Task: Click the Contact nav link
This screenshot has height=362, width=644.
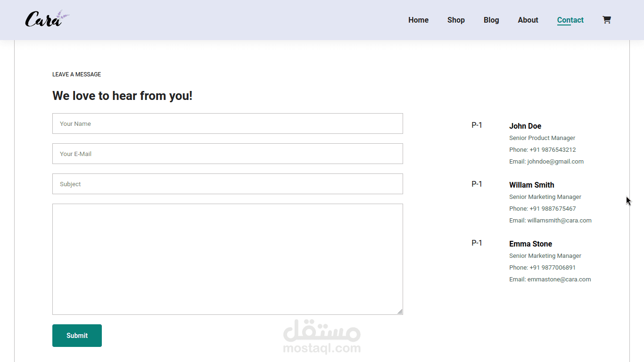Action: pyautogui.click(x=570, y=20)
